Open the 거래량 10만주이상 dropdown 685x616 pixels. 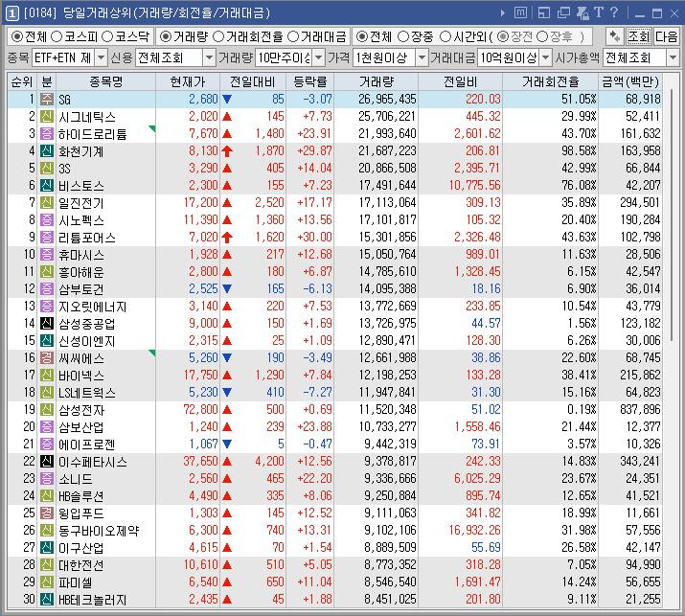pos(319,57)
